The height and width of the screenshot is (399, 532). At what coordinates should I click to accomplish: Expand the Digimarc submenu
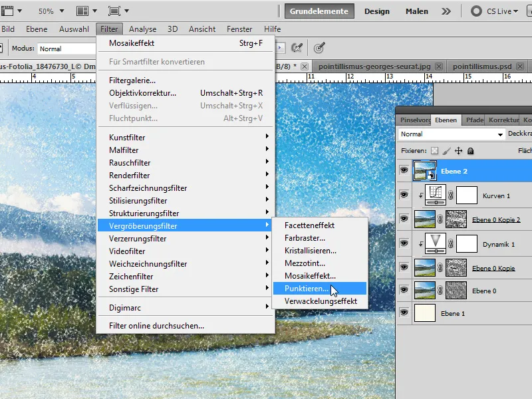[x=186, y=308]
